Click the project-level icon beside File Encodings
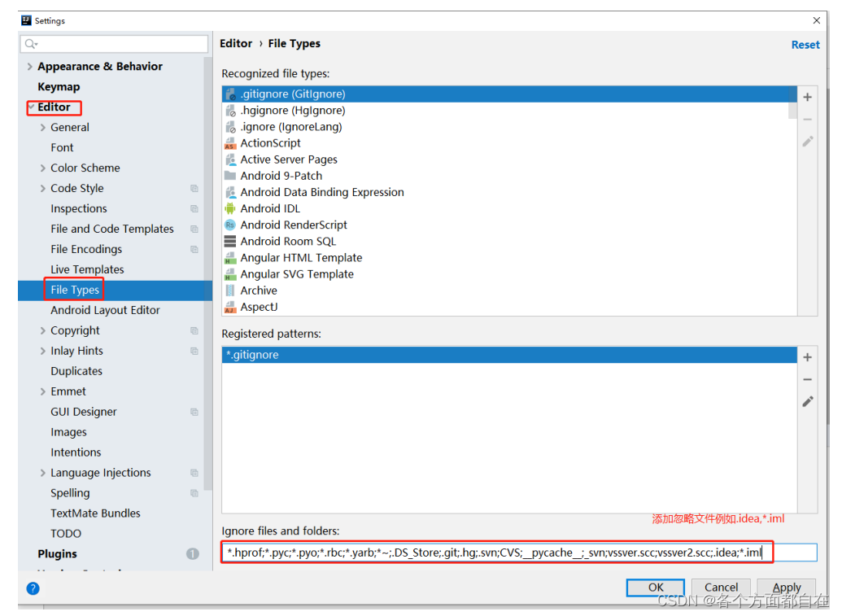The image size is (842, 616). click(x=194, y=250)
